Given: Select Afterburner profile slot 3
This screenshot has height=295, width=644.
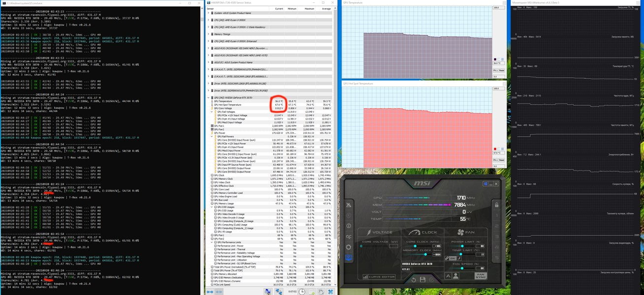Looking at the screenshot, I should click(x=497, y=236).
